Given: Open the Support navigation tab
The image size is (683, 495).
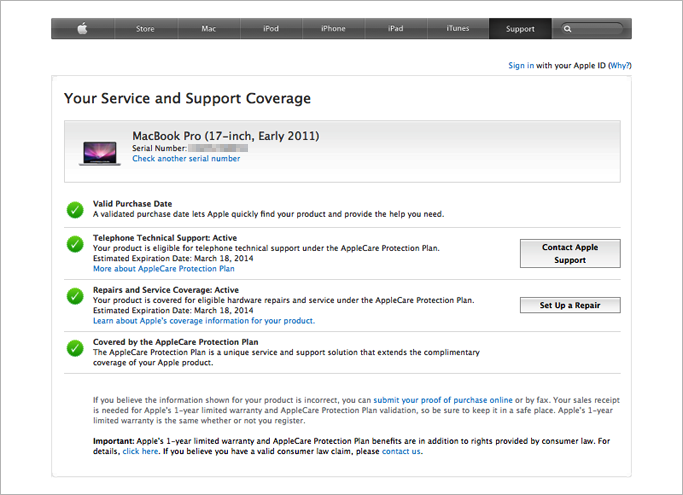Looking at the screenshot, I should [520, 29].
